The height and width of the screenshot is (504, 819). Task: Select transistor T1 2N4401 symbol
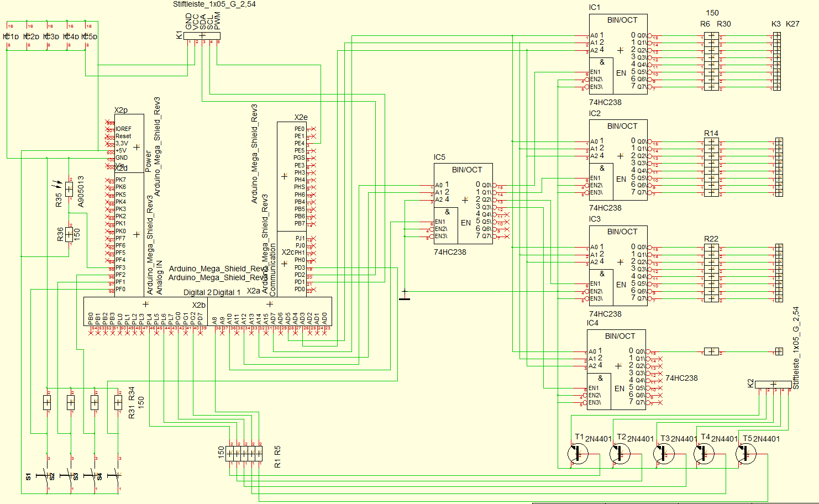tap(578, 454)
